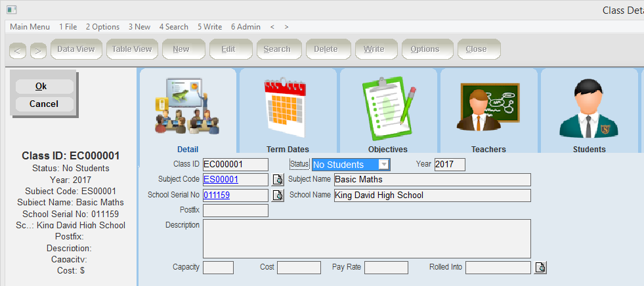The height and width of the screenshot is (286, 644).
Task: Click 'Year: 2017' in summary panel
Action: (x=71, y=180)
